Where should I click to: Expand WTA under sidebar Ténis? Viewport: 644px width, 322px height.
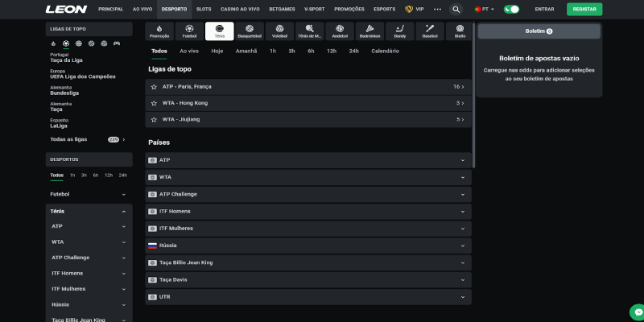[x=89, y=242]
